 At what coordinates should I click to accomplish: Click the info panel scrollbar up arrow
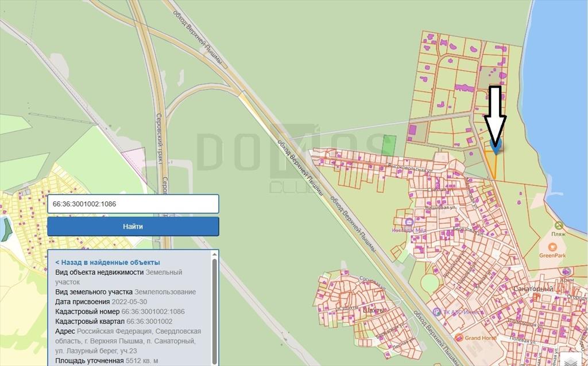(x=214, y=254)
